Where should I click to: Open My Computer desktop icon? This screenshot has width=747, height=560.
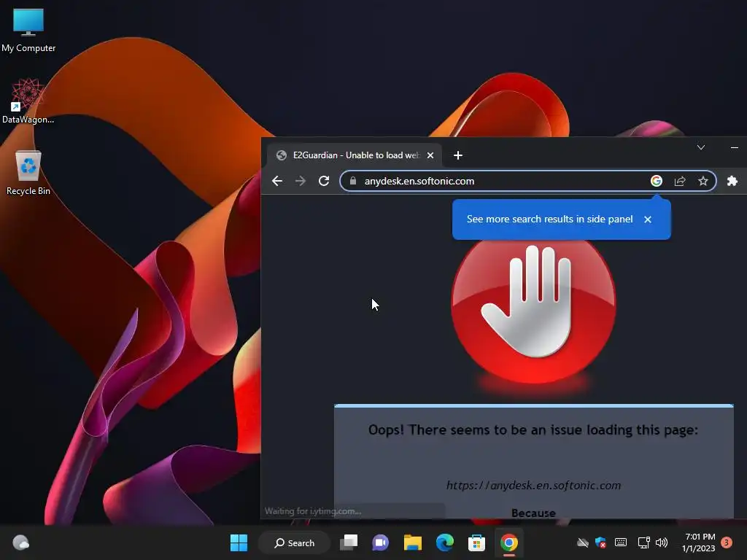point(28,31)
